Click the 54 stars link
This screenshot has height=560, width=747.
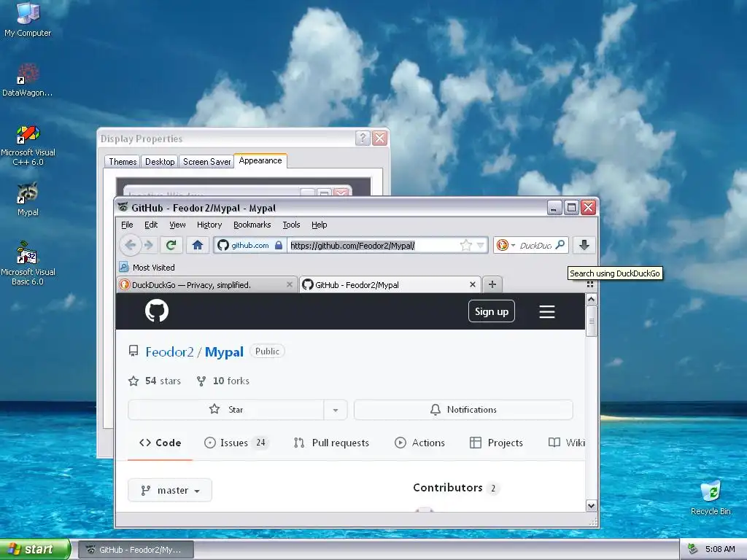coord(155,381)
